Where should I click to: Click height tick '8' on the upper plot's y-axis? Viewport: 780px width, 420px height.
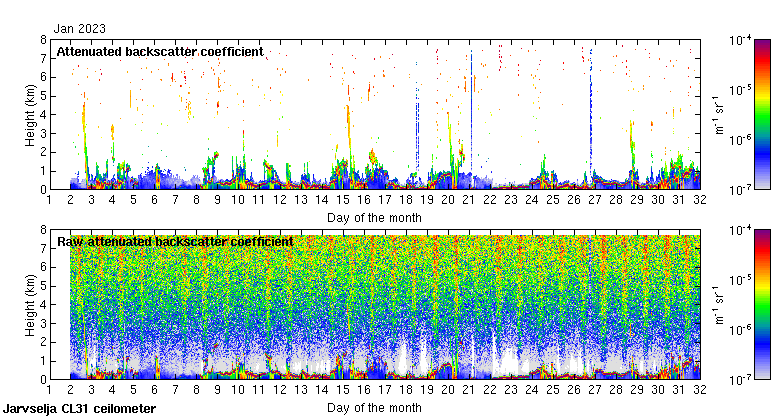point(43,40)
